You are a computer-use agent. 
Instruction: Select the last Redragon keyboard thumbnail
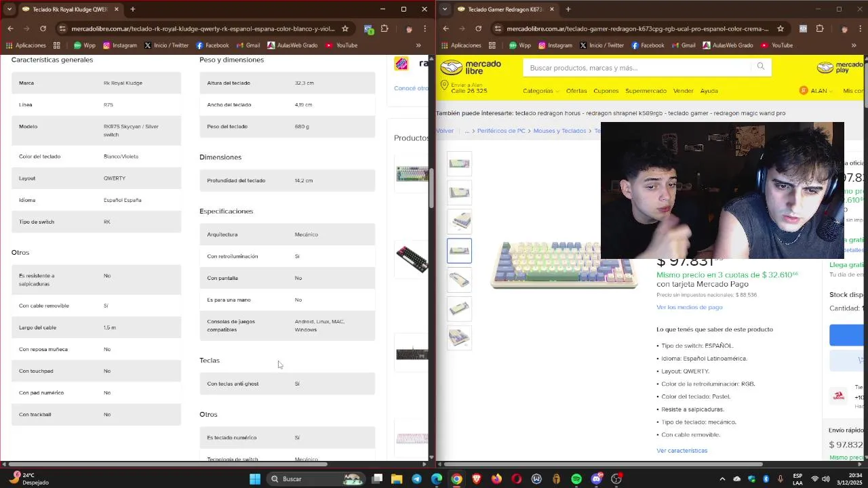459,338
